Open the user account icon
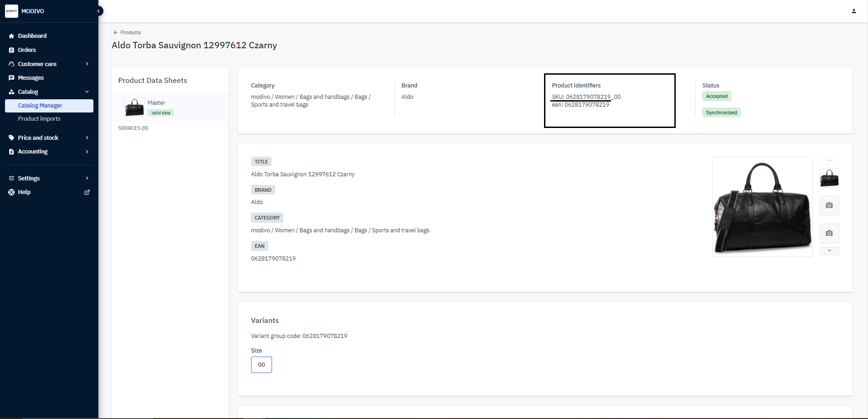This screenshot has height=419, width=868. pos(854,11)
